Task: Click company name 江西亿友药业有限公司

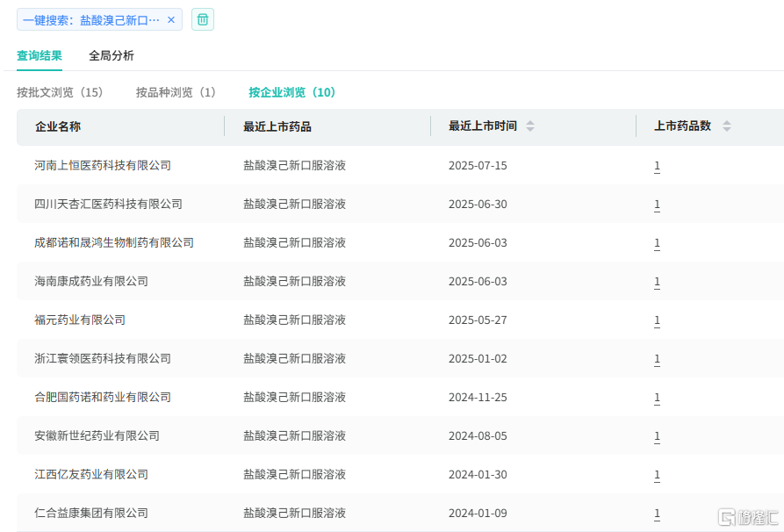Action: pyautogui.click(x=91, y=475)
